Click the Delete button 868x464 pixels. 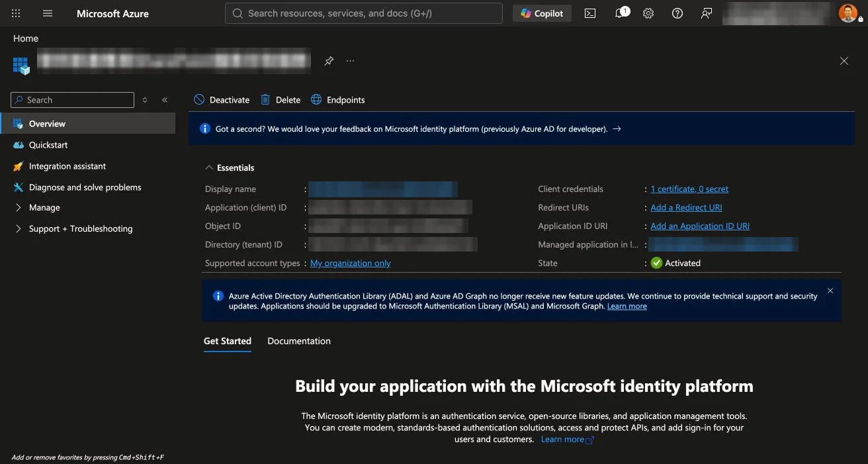[x=281, y=100]
